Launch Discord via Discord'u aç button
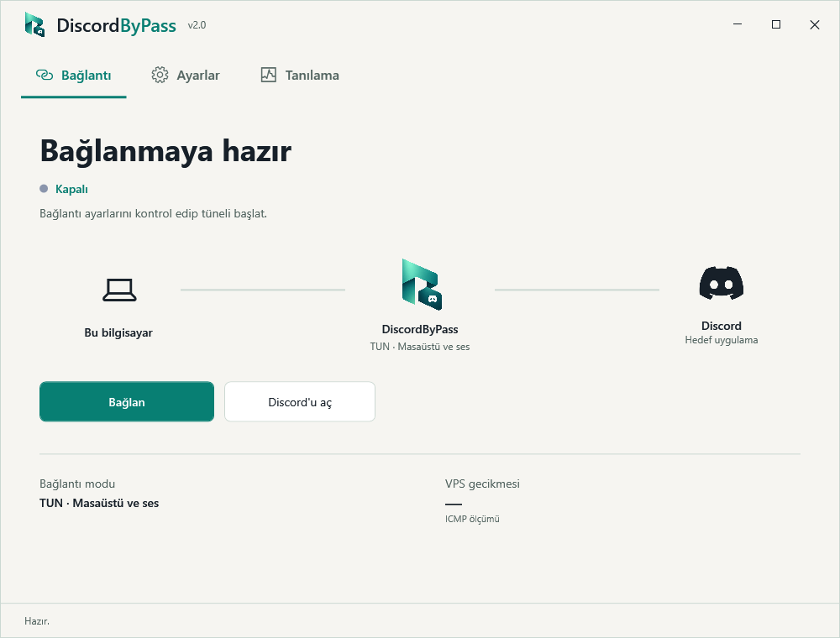The height and width of the screenshot is (638, 840). tap(300, 402)
